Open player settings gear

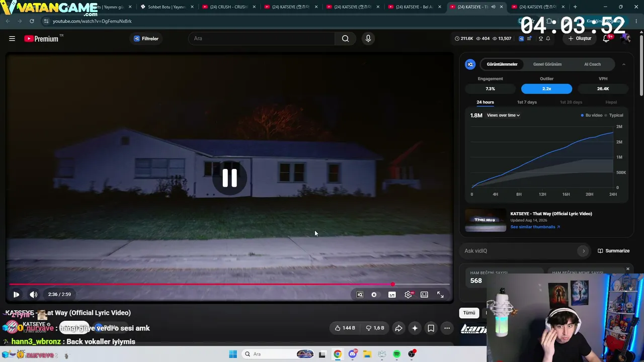(x=408, y=295)
